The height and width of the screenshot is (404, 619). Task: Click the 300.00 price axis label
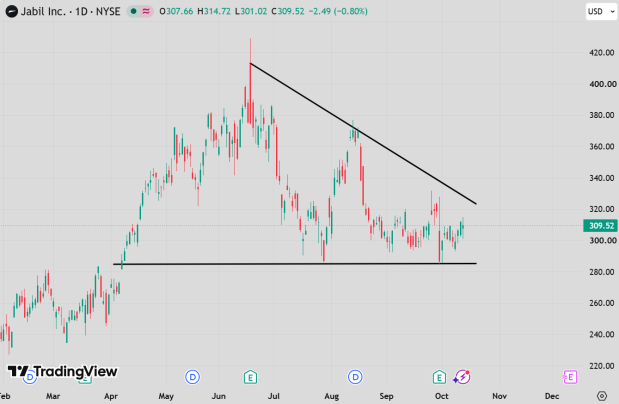(602, 240)
